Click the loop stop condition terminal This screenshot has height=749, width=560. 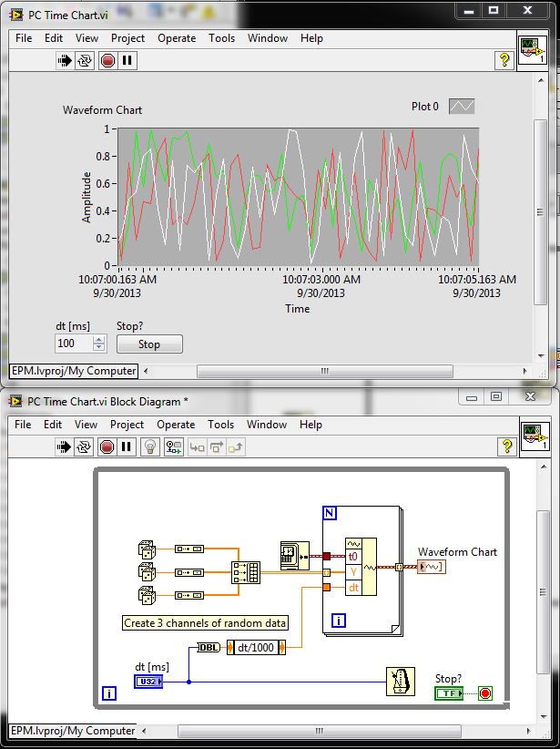pyautogui.click(x=485, y=693)
